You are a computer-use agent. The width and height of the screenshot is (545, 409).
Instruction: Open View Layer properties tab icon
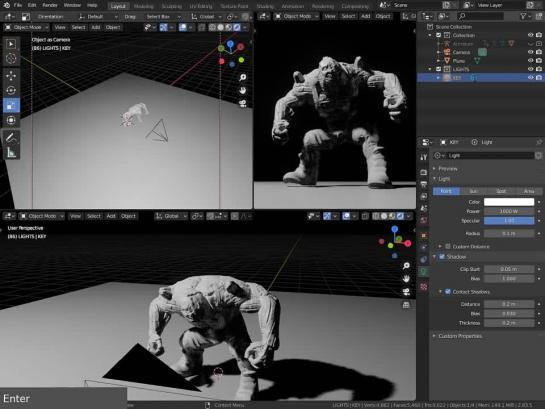click(423, 196)
